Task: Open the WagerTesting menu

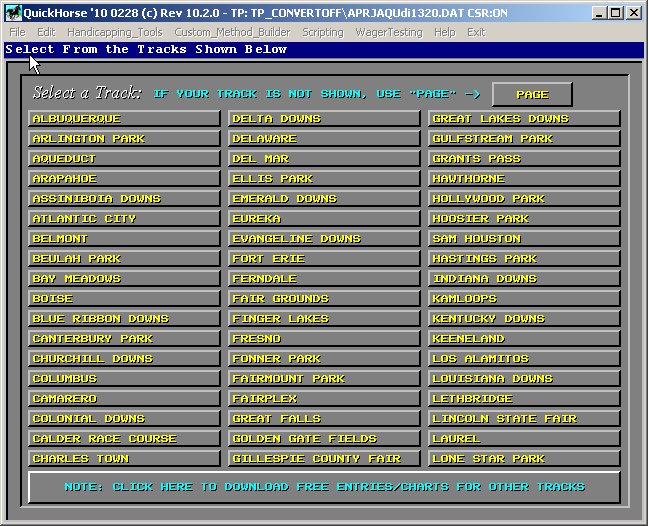Action: [388, 32]
